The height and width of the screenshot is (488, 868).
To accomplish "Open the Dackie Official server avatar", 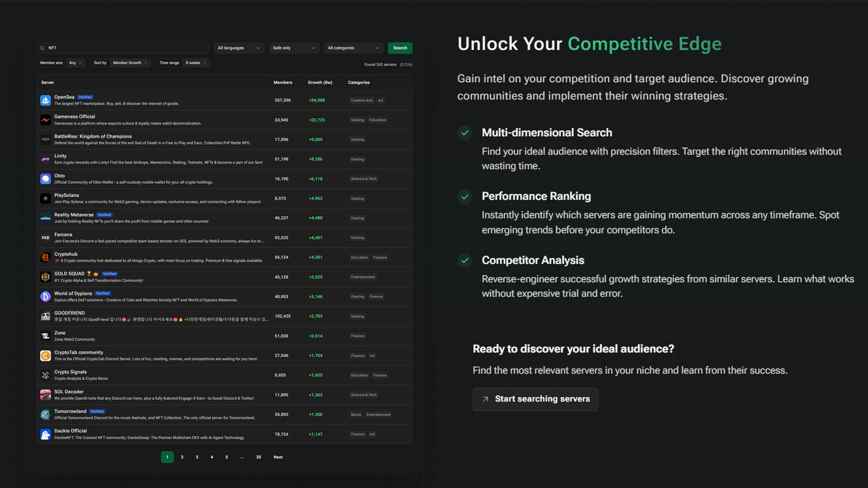I will coord(46,434).
